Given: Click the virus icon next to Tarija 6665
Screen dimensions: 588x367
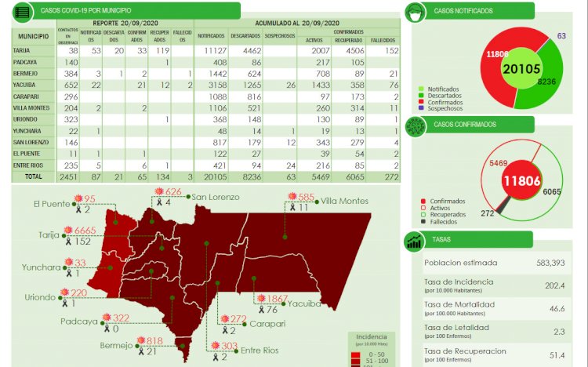Looking at the screenshot, I should [x=68, y=230].
